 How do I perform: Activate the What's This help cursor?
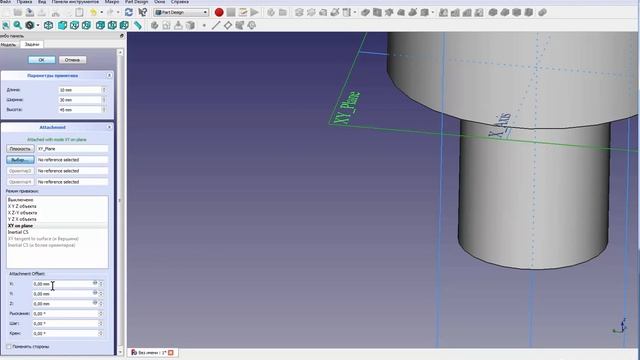click(142, 12)
